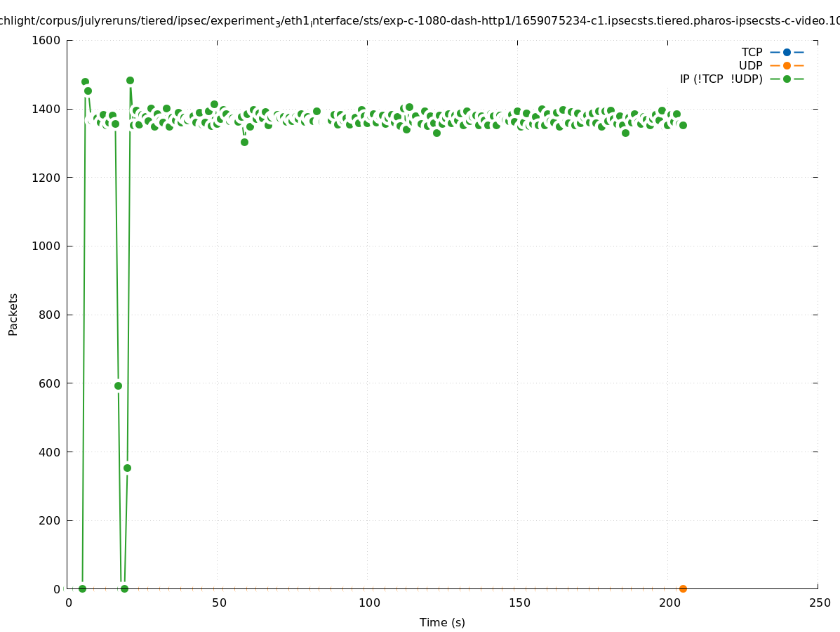
Task: Select the TCP legend label
Action: [752, 52]
